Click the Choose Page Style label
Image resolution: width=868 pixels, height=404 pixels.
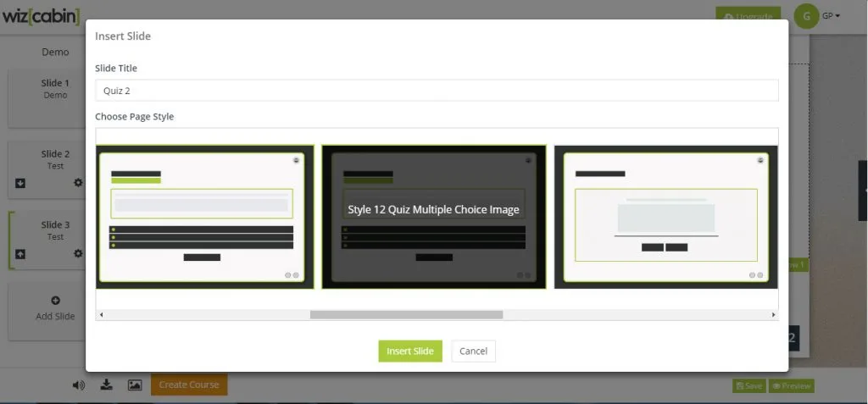tap(135, 117)
